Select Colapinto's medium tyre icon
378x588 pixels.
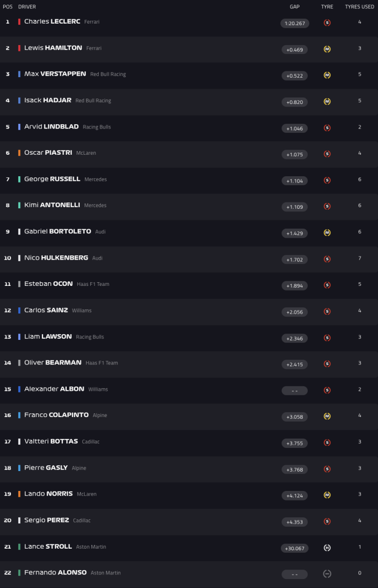pos(327,416)
